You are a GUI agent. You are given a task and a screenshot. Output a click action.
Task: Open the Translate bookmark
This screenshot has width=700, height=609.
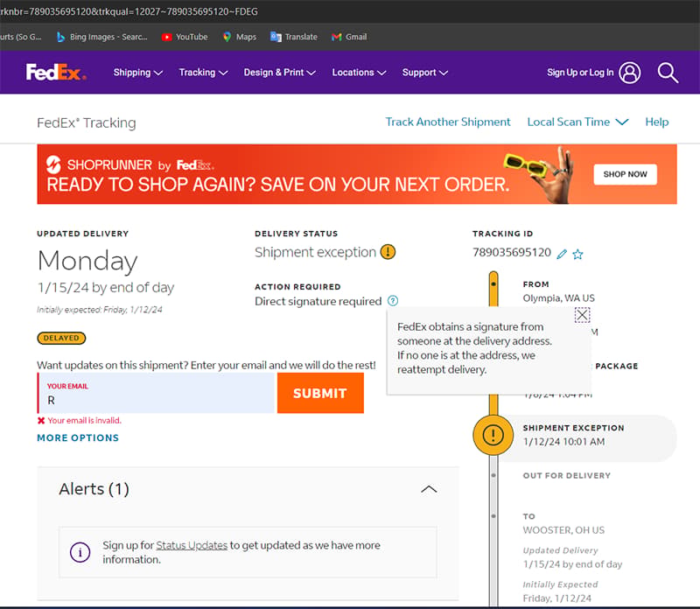pos(294,37)
